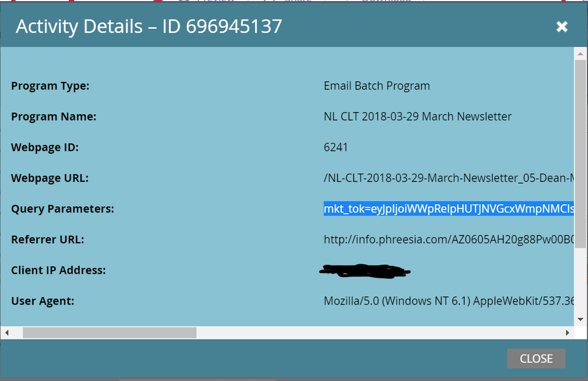Click the Mozilla/5.0 user agent string

coord(448,301)
